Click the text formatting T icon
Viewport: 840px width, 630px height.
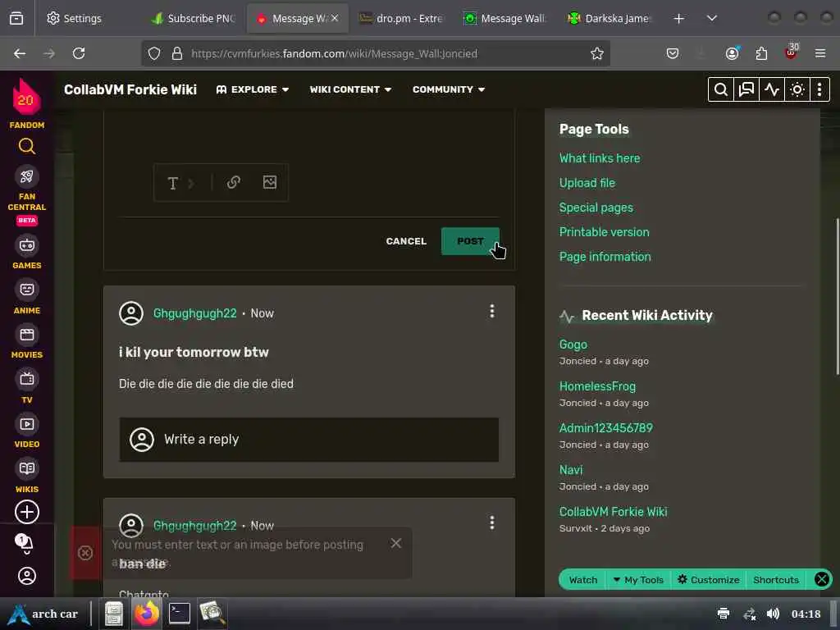coord(172,183)
